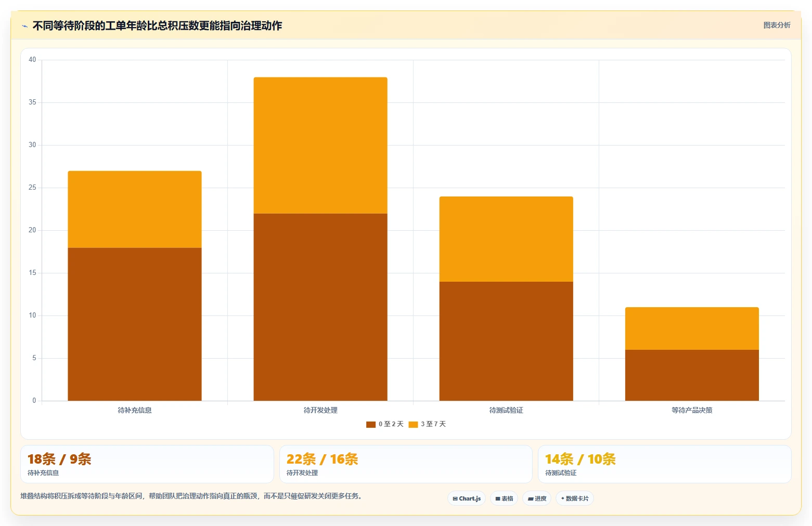This screenshot has height=526, width=812.
Task: Click the orange segment of 待测试验证 bar
Action: (506, 239)
